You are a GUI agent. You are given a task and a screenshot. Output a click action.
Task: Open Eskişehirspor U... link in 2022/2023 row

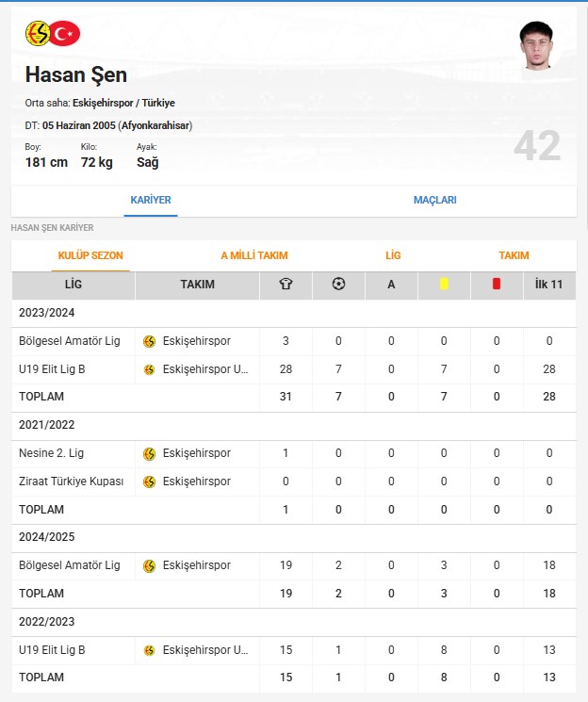[x=205, y=650]
